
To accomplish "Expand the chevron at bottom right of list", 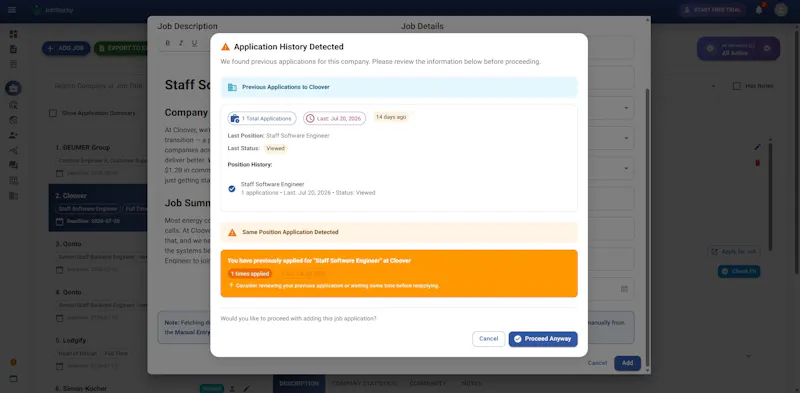I will pos(748,356).
